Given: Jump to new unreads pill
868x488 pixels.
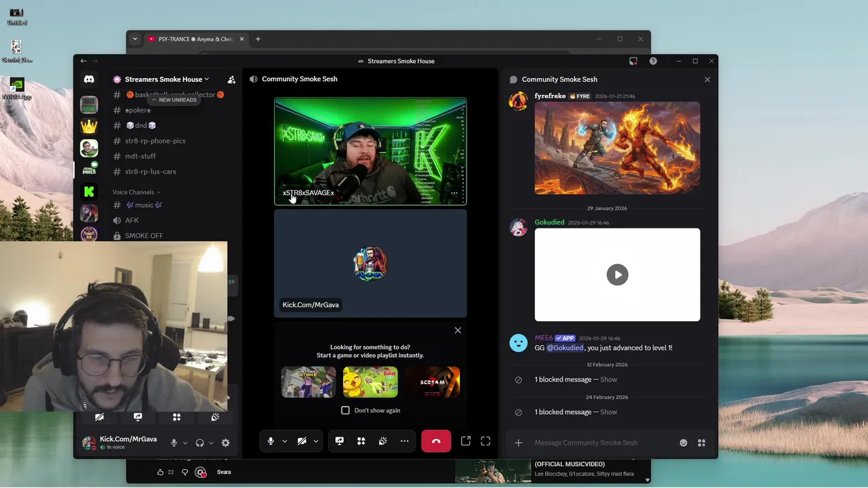Looking at the screenshot, I should pyautogui.click(x=174, y=100).
